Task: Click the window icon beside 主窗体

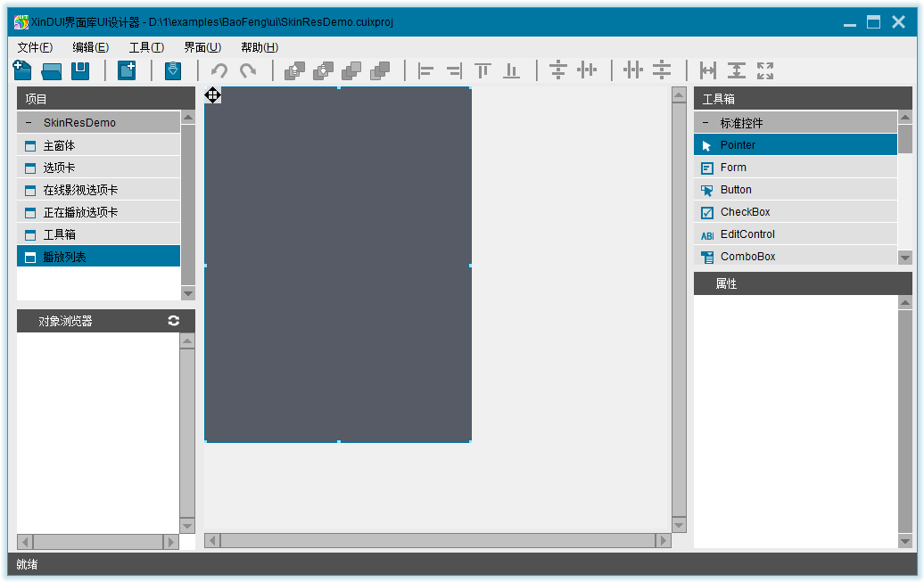Action: click(30, 146)
